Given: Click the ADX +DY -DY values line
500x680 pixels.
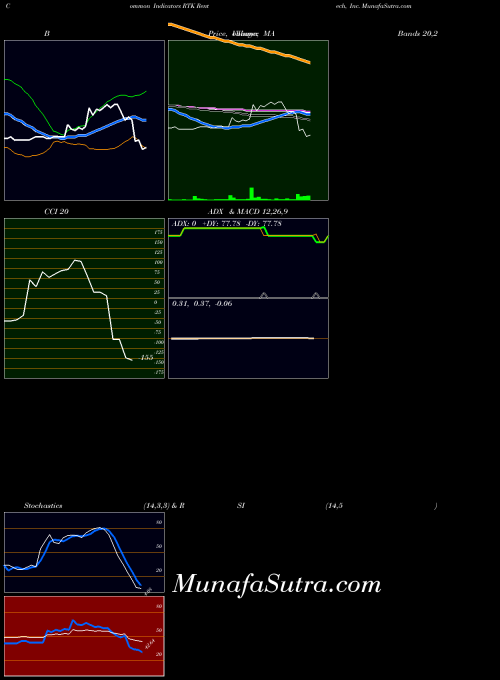Looking at the screenshot, I should click(227, 224).
